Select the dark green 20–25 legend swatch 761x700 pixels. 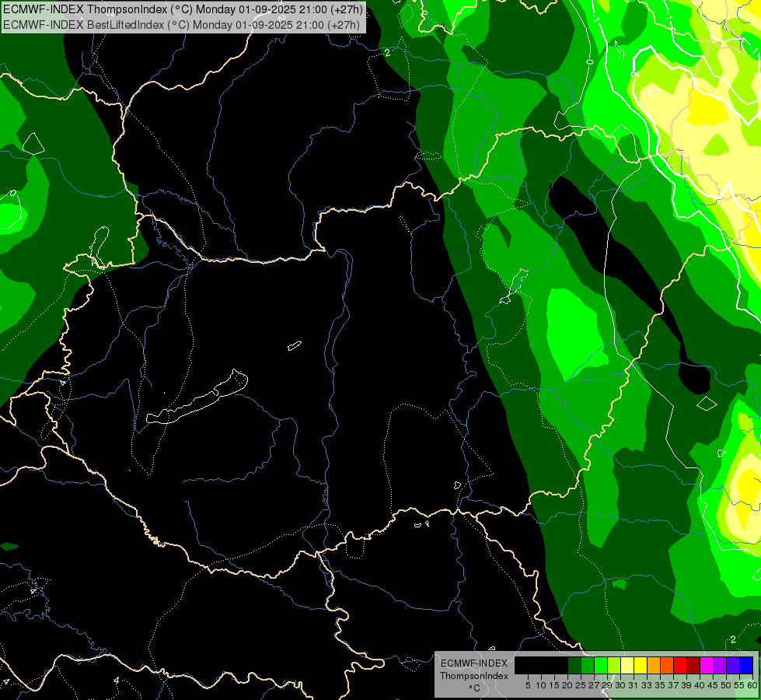574,665
